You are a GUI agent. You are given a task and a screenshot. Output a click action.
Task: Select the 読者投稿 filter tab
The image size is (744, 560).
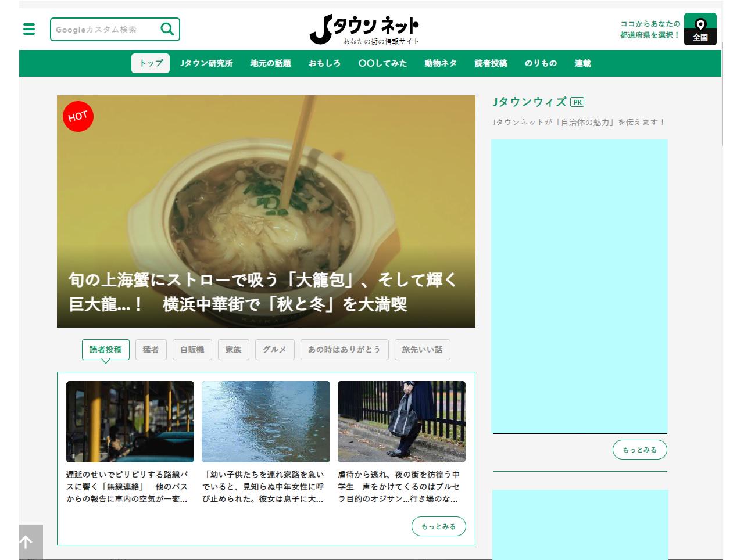[105, 349]
